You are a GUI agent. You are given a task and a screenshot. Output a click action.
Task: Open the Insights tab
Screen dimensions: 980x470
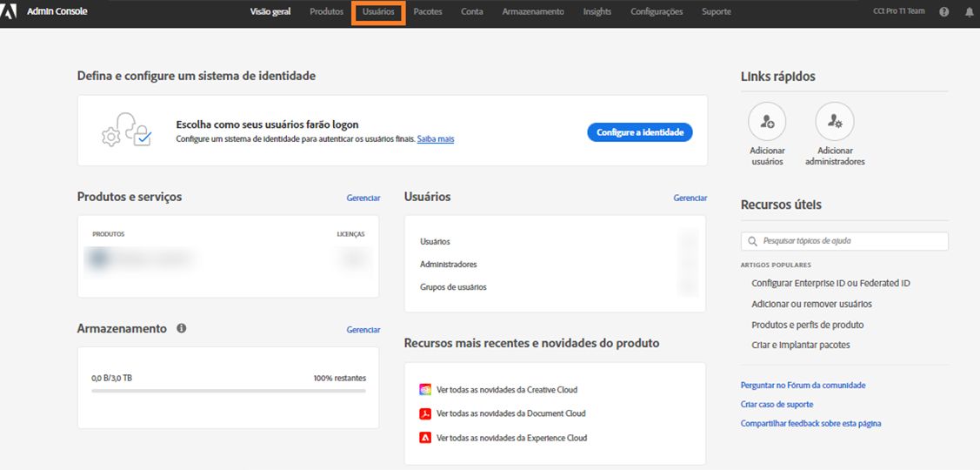coord(597,12)
